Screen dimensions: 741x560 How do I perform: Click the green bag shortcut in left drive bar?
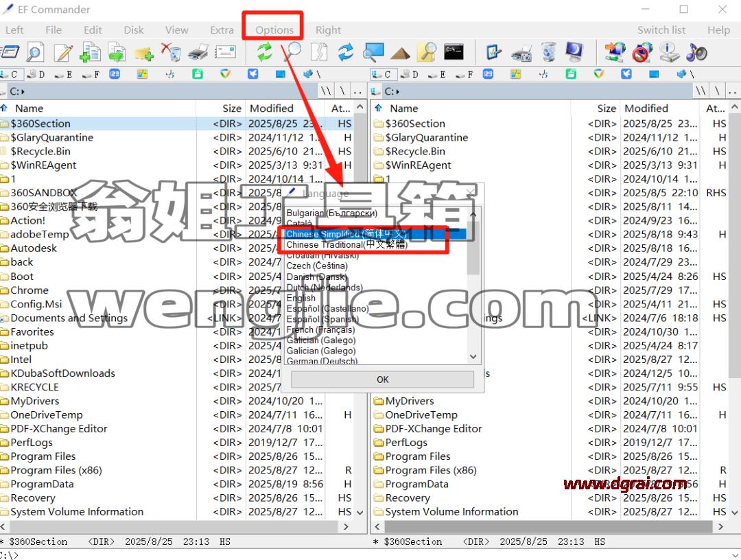198,74
